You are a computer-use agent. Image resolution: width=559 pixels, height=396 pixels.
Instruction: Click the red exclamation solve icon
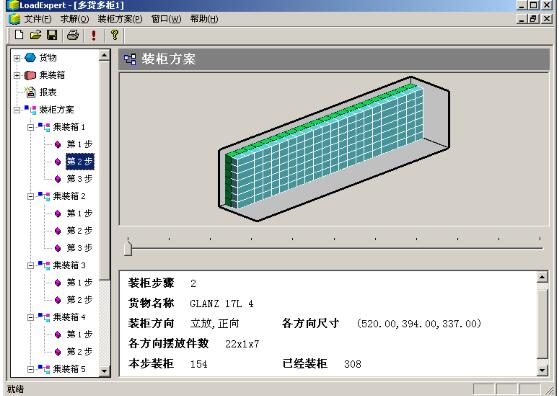pos(93,35)
